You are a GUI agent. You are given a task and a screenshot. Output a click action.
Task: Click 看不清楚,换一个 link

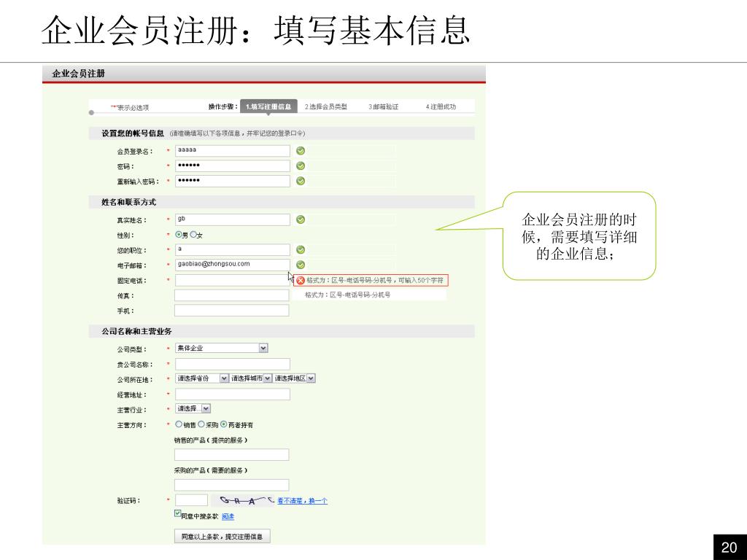click(x=302, y=501)
